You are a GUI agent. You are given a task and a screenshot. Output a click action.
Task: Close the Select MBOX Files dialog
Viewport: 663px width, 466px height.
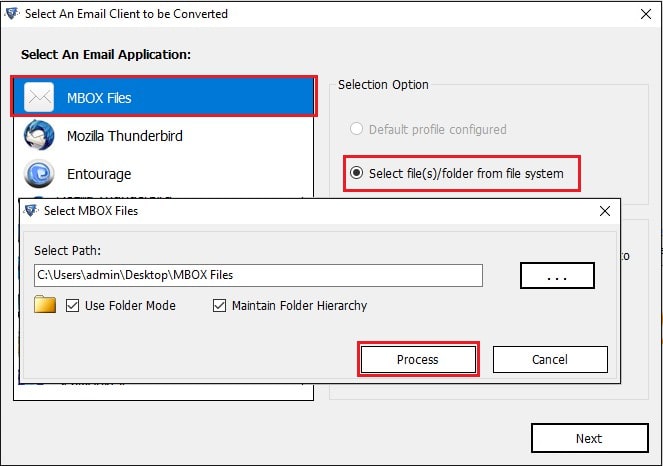tap(605, 211)
